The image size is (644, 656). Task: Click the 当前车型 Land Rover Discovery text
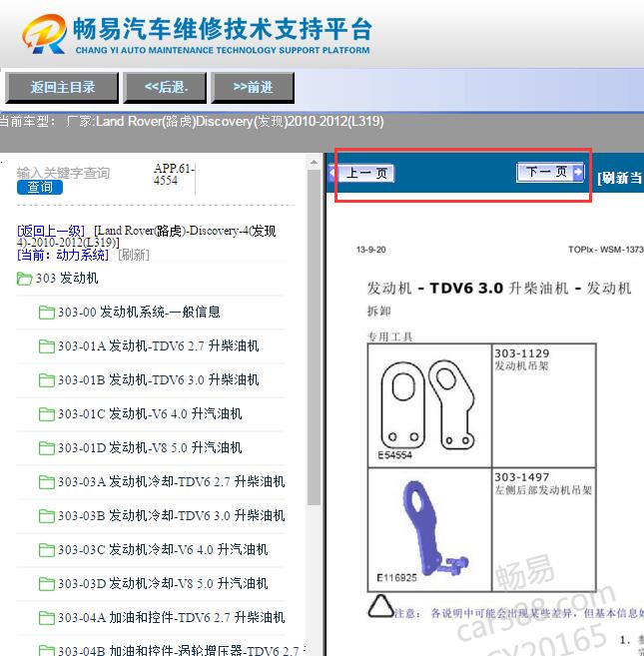click(x=192, y=122)
